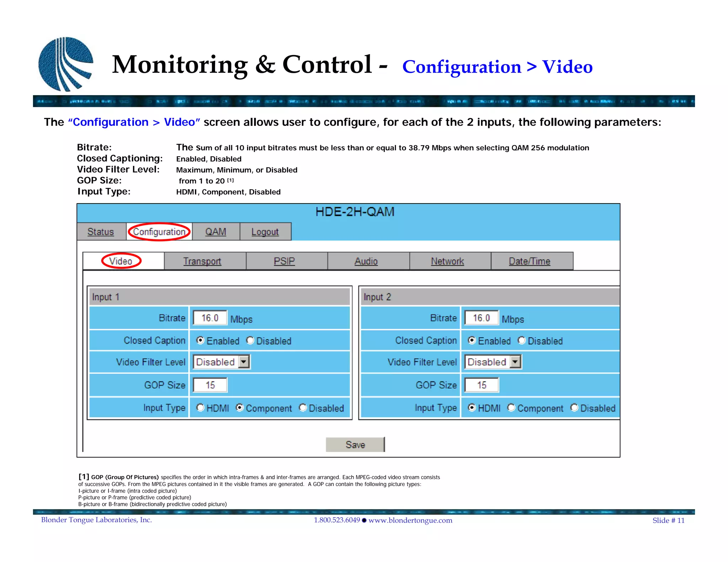Click the 'HDMI, Component, Disabled' description text
This screenshot has width=728, height=562.
point(228,192)
